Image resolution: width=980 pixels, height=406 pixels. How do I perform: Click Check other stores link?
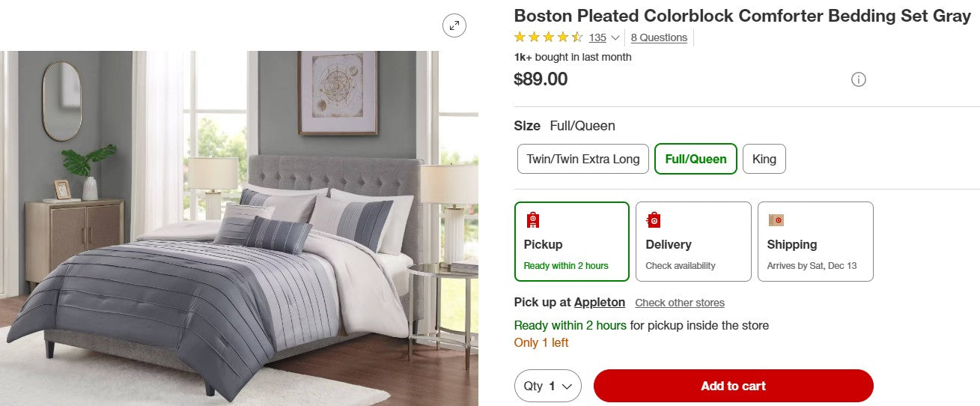(680, 303)
